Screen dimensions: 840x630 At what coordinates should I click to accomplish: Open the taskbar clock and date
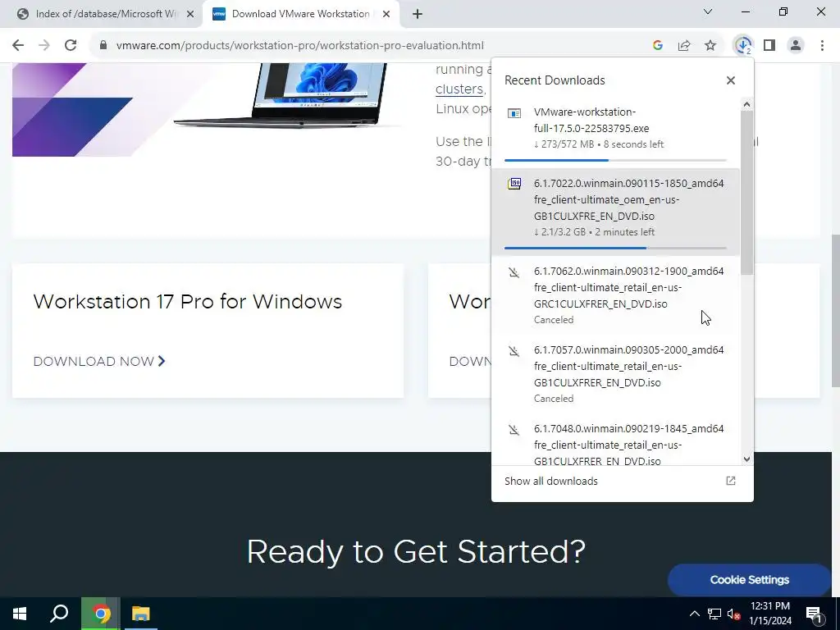pos(770,614)
